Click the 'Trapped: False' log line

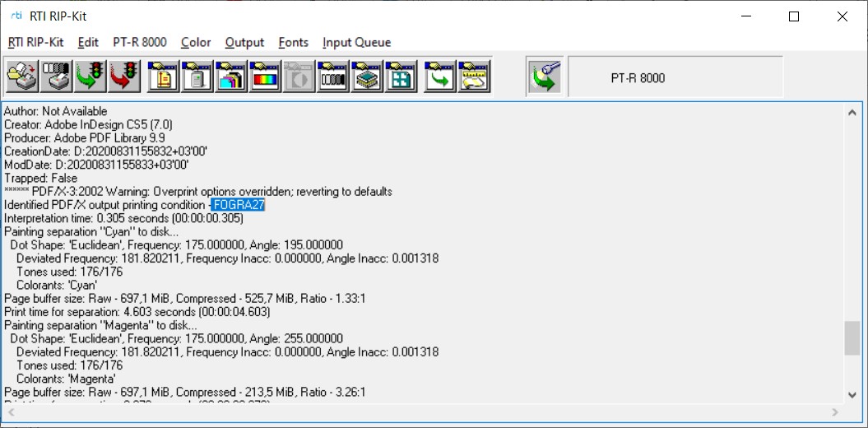tap(41, 179)
